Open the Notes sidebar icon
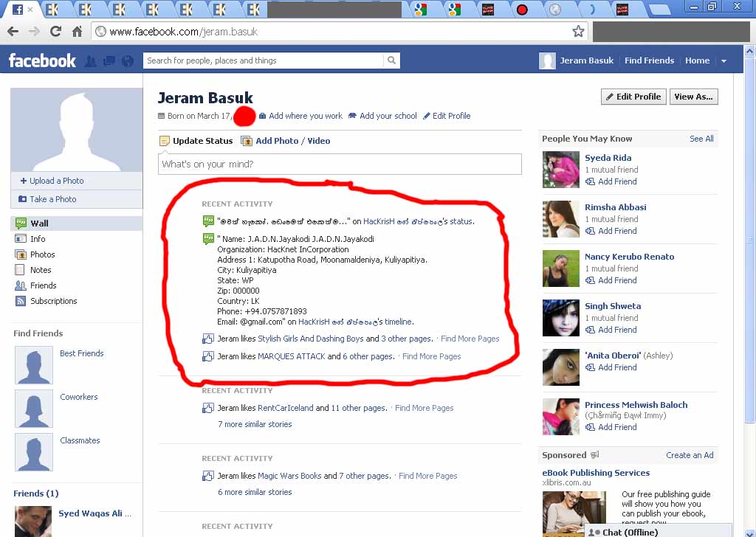This screenshot has height=537, width=756. (x=20, y=270)
